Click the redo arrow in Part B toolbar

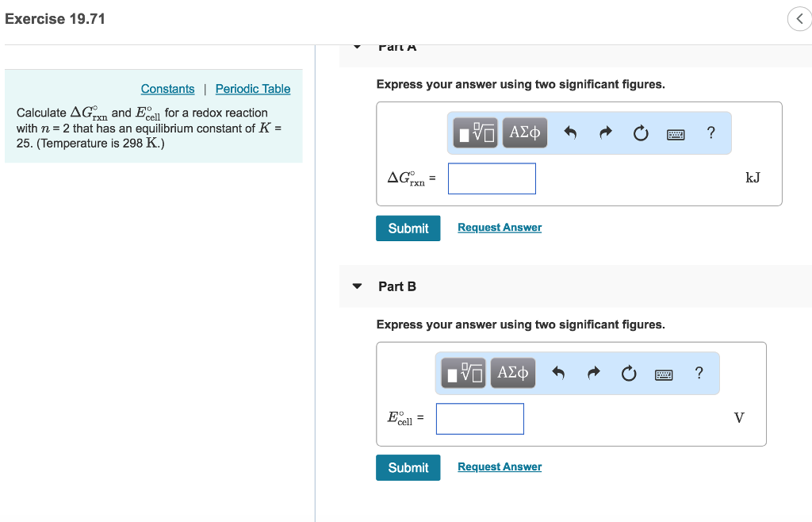click(593, 373)
